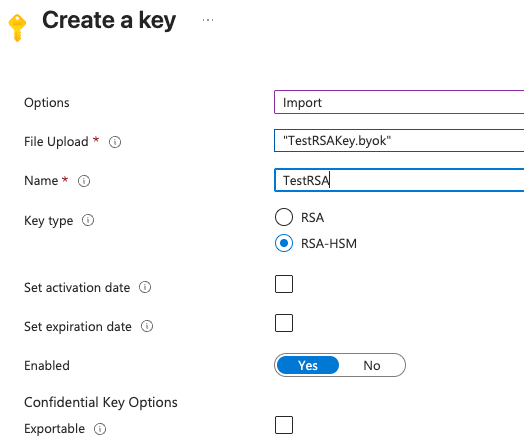Click the yellow key icon in header

(x=17, y=28)
